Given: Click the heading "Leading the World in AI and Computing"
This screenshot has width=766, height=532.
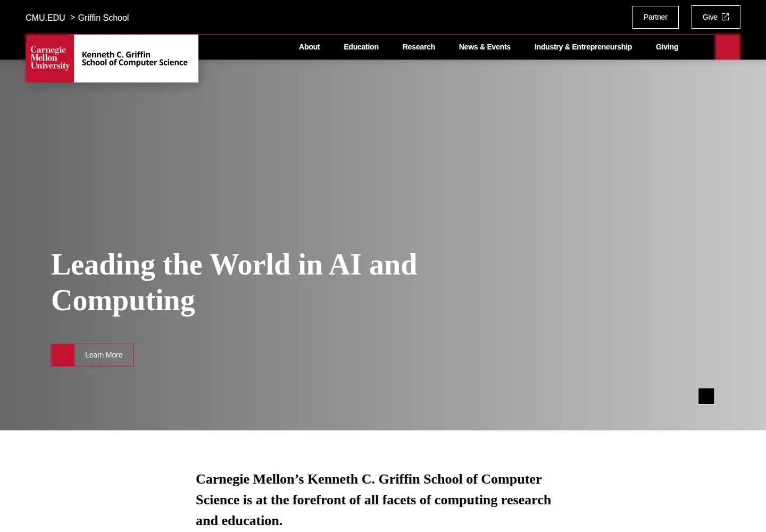Looking at the screenshot, I should pos(234,282).
